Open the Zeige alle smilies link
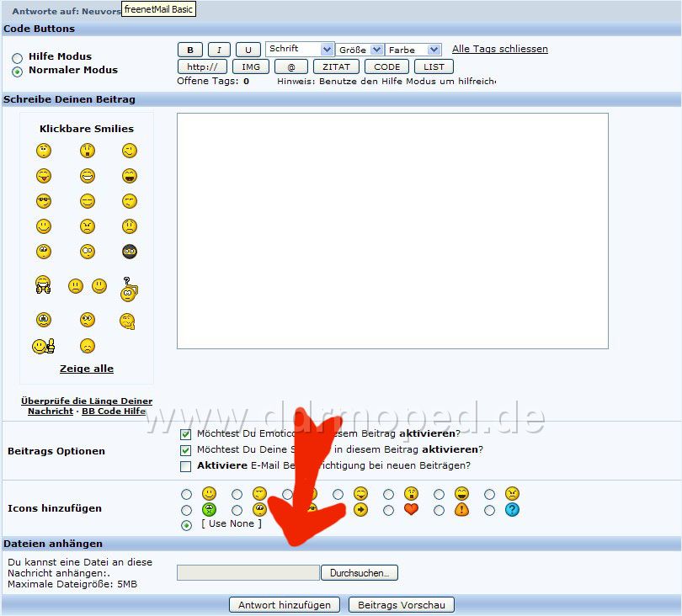682x616 pixels. 87,369
